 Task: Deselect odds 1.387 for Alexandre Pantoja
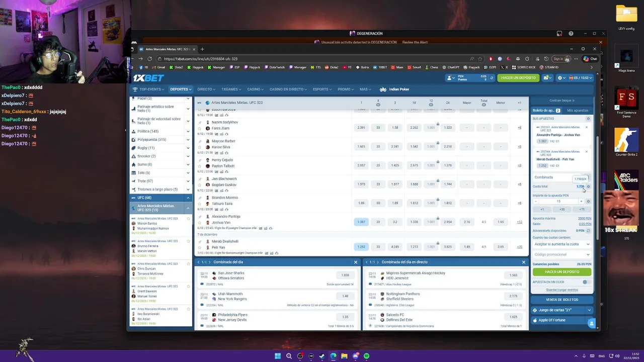click(x=361, y=222)
